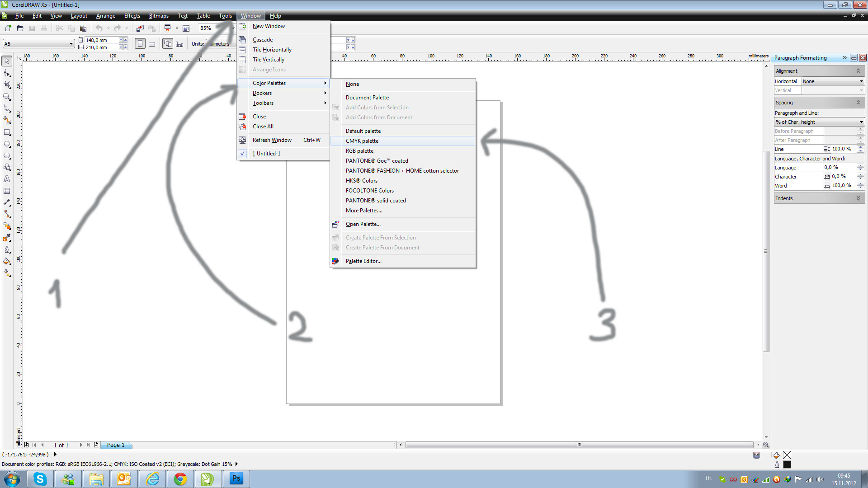Click the Page 1 tab
This screenshot has height=488, width=868.
(x=116, y=445)
